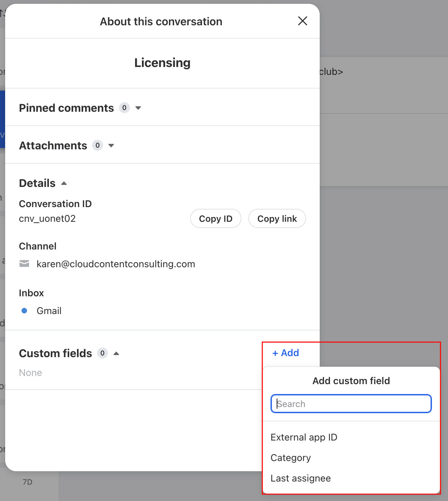Viewport: 448px width, 501px height.
Task: Click the blue Gmail inbox dot
Action: click(24, 311)
